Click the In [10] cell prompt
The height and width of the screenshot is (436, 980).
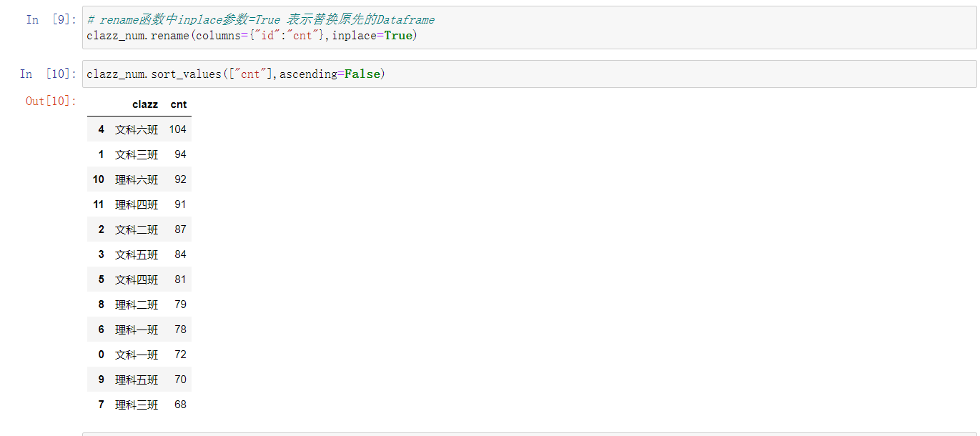(48, 74)
